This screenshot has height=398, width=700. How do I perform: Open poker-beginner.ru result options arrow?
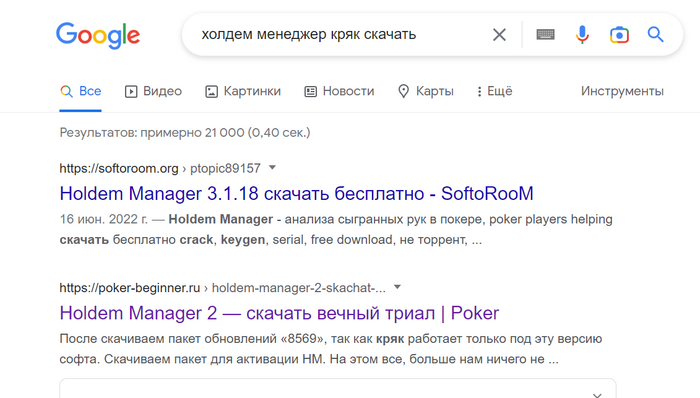(x=397, y=287)
